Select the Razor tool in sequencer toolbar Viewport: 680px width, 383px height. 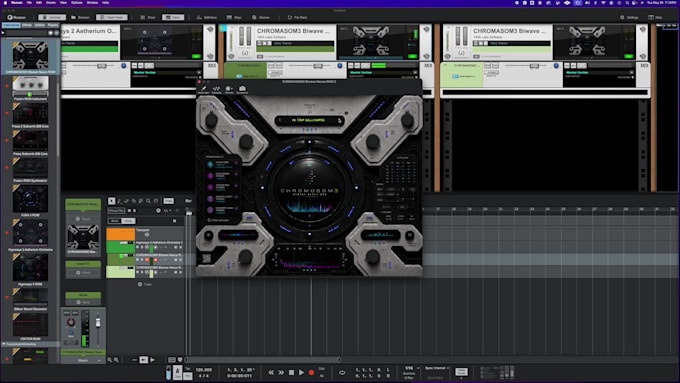(134, 201)
